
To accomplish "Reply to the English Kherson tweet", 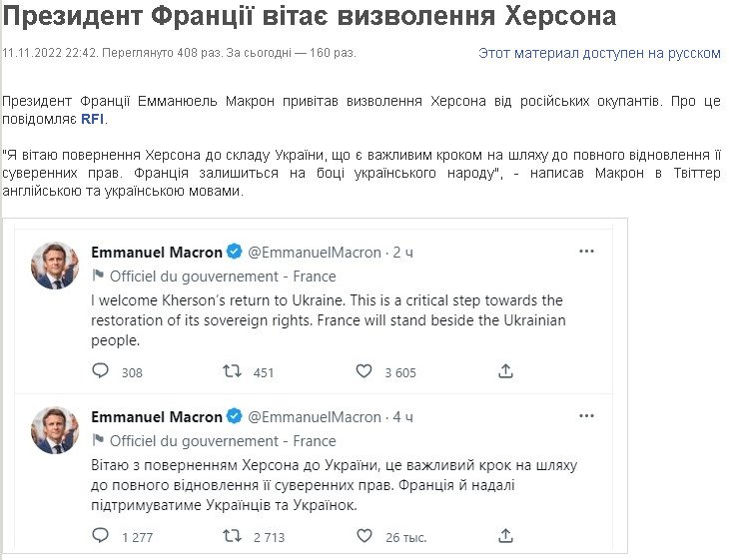I will click(101, 371).
